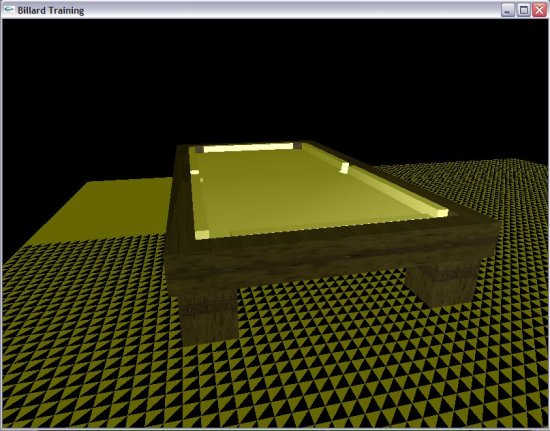This screenshot has width=550, height=431.
Task: Select the bright far-end cushion of the table
Action: click(248, 147)
